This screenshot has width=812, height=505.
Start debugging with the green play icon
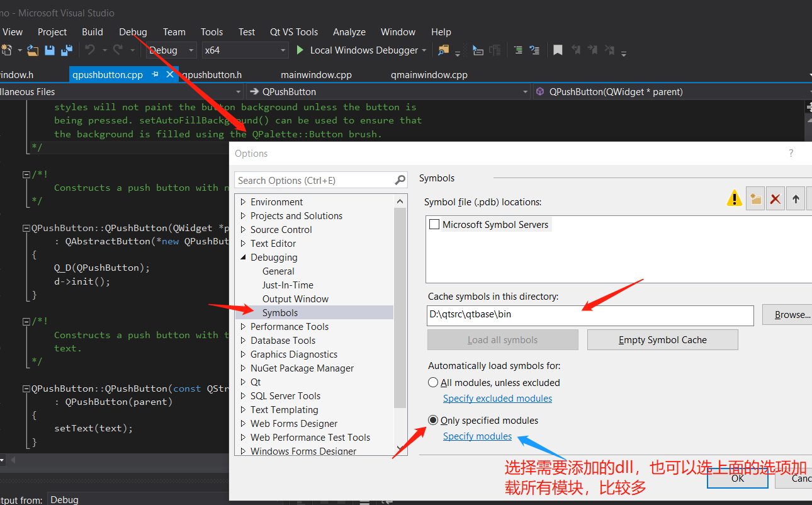(x=300, y=50)
